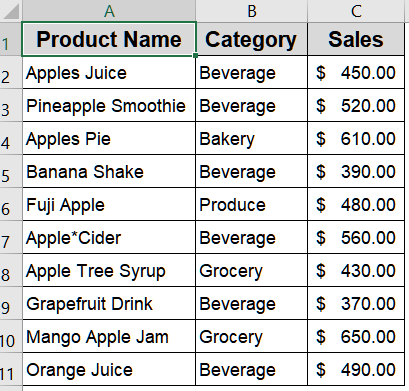Click the Sales header cell

[356, 39]
